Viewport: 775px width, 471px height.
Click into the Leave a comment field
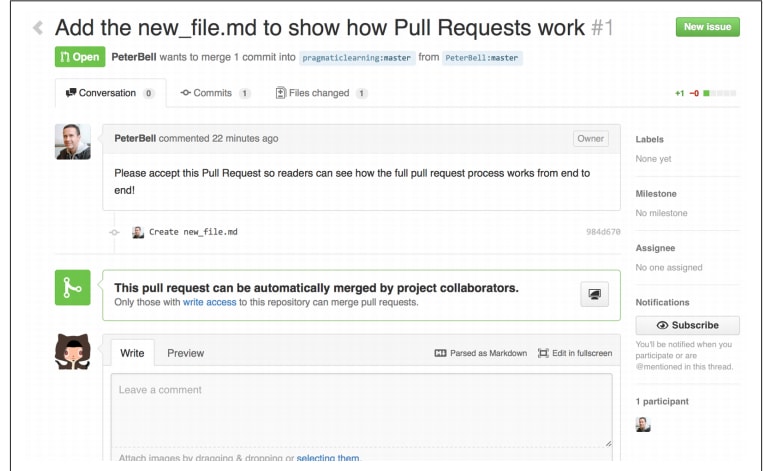click(x=361, y=410)
